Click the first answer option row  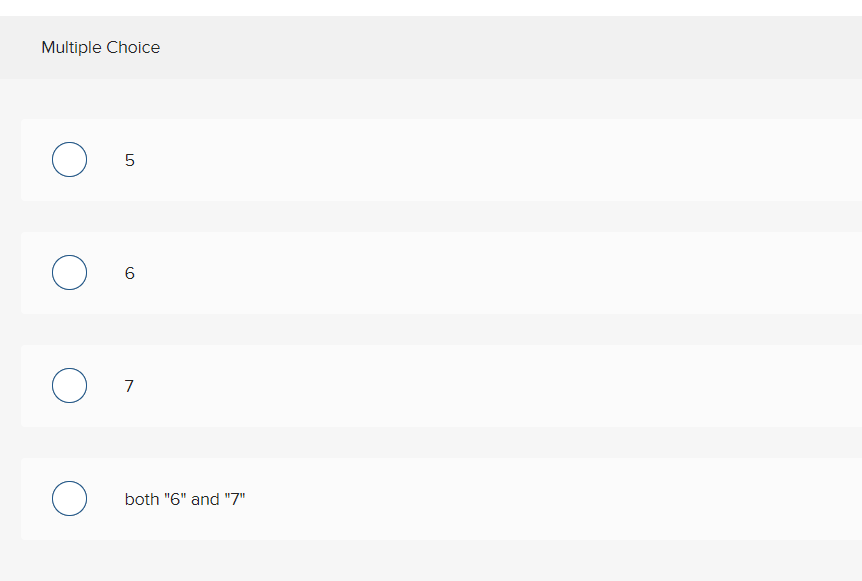(431, 159)
